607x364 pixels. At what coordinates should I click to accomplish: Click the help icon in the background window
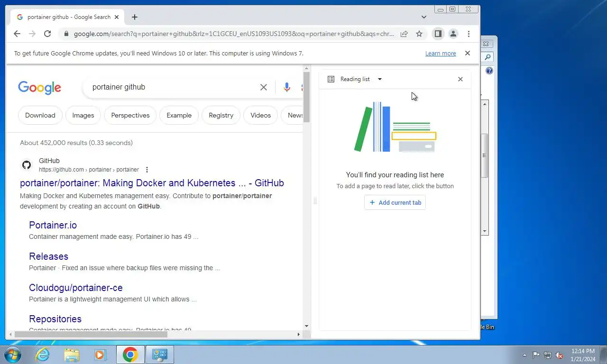pos(489,71)
